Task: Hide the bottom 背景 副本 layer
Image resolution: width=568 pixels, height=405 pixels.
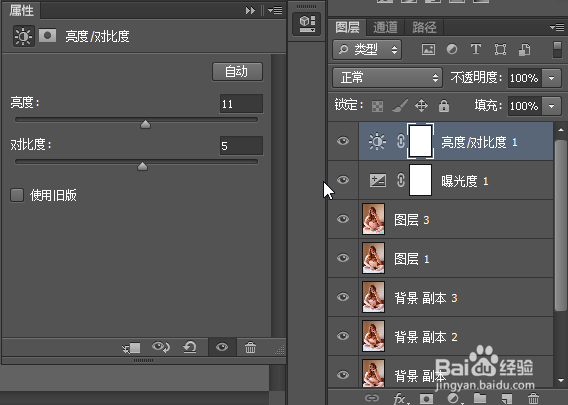Action: point(343,375)
